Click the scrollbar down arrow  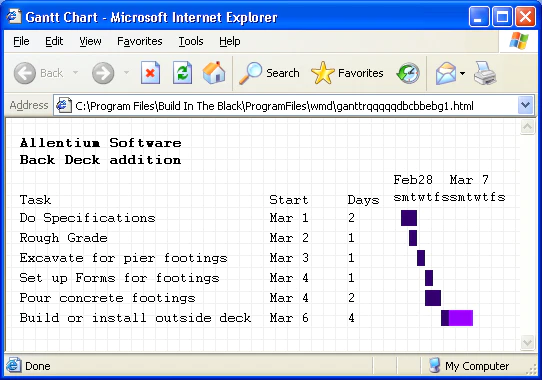point(527,342)
